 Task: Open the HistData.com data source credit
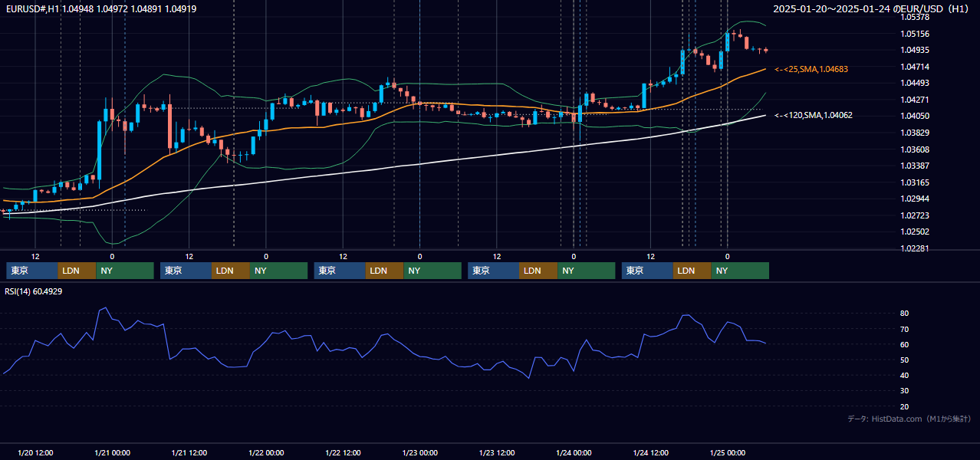pos(909,419)
